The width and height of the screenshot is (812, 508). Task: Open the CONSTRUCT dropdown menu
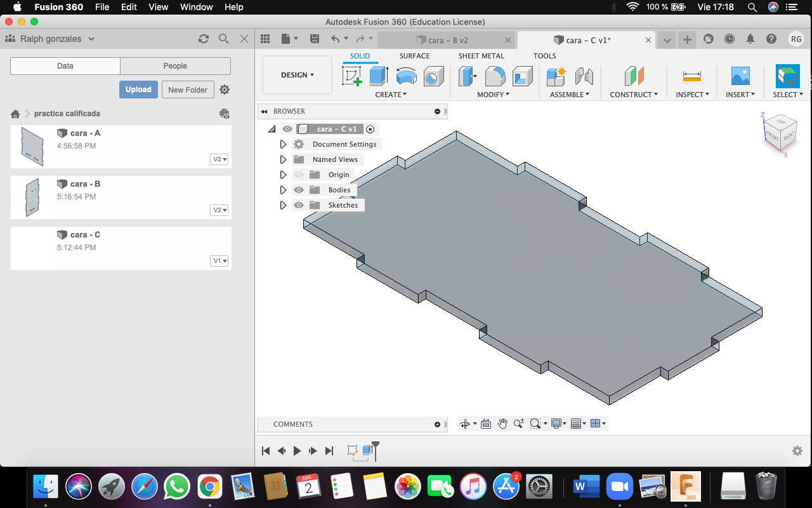tap(634, 95)
